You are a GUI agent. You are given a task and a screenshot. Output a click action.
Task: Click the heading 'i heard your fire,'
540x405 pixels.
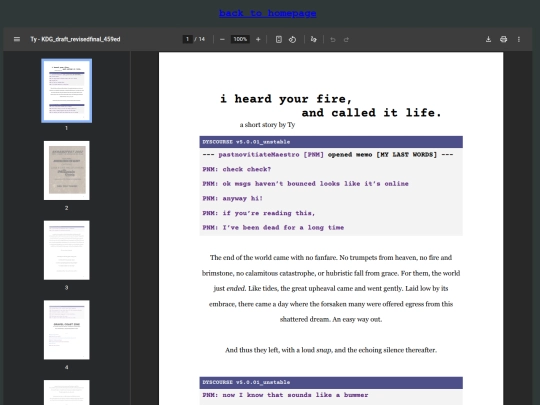tap(286, 99)
